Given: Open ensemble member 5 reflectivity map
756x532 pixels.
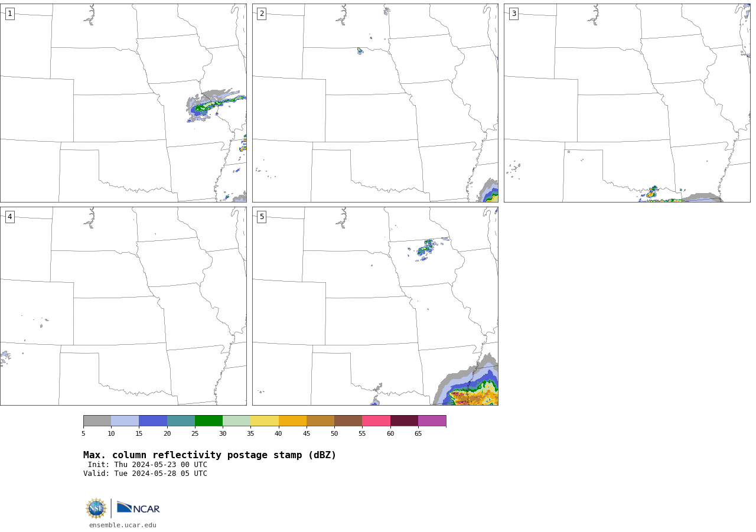Looking at the screenshot, I should tap(375, 306).
